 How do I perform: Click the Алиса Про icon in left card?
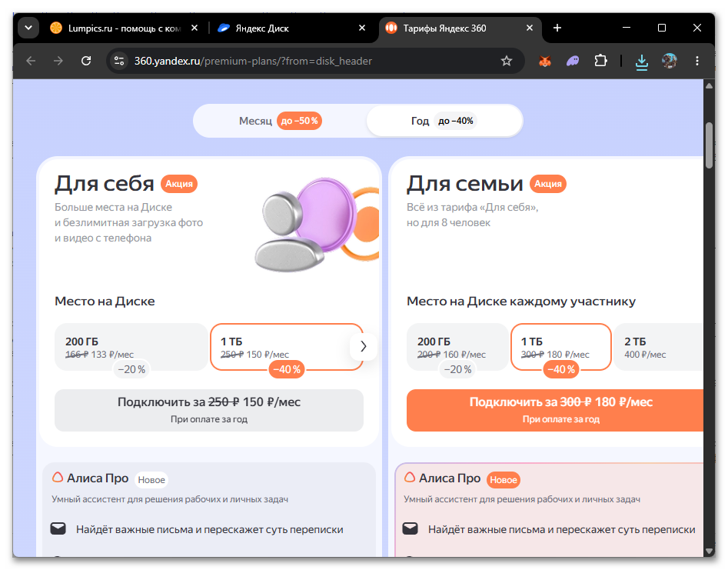pos(58,477)
